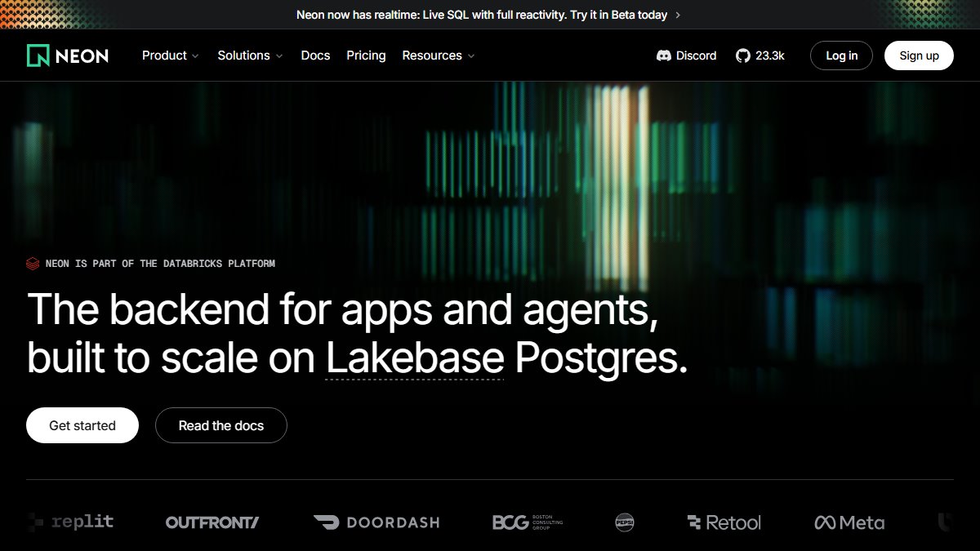Screen dimensions: 980x551
Task: Open the GitHub repository with 23.3k stars
Action: 759,56
